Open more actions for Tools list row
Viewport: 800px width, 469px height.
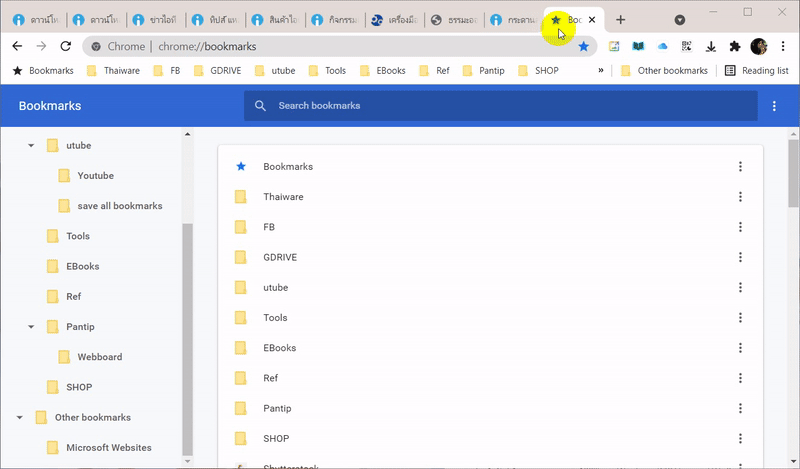pyautogui.click(x=740, y=317)
